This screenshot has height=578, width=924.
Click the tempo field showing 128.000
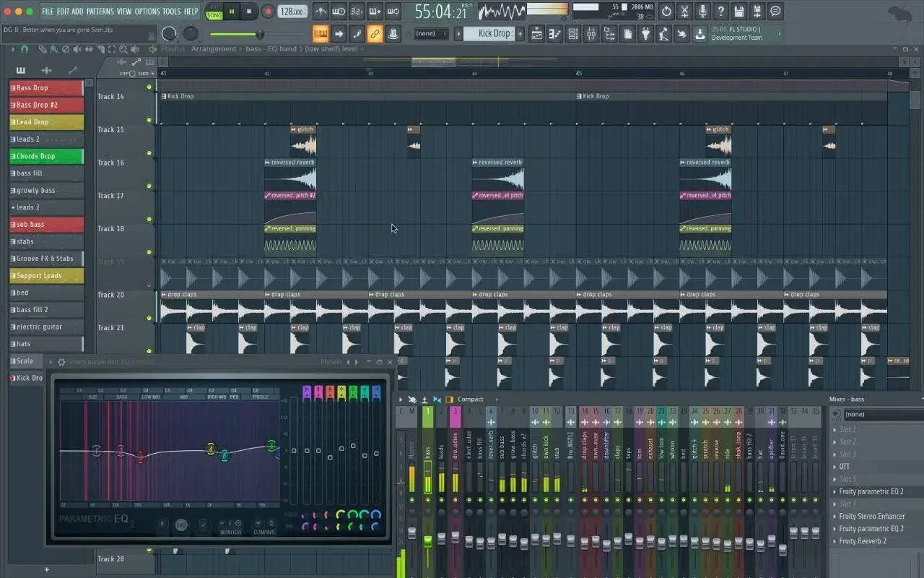point(292,12)
